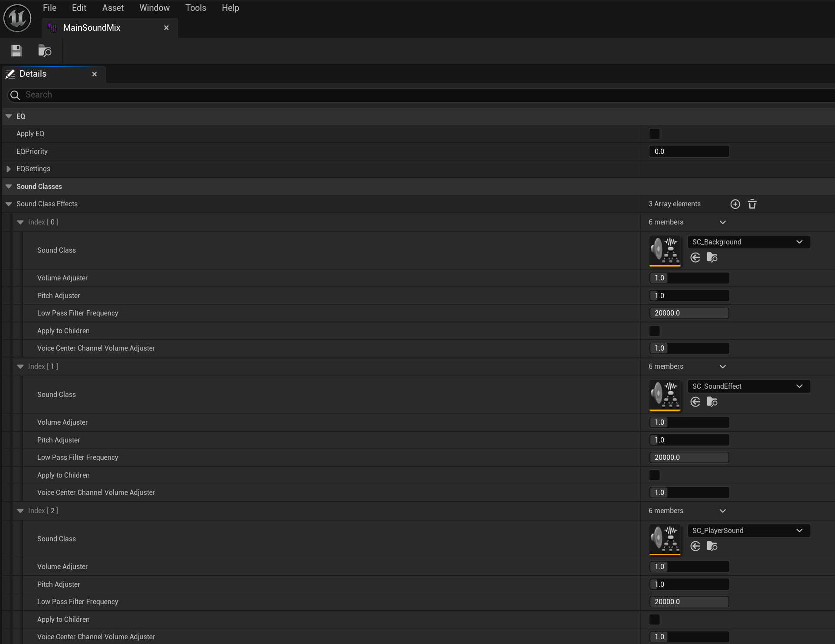
Task: Toggle Apply to Children for Index 0
Action: 654,331
